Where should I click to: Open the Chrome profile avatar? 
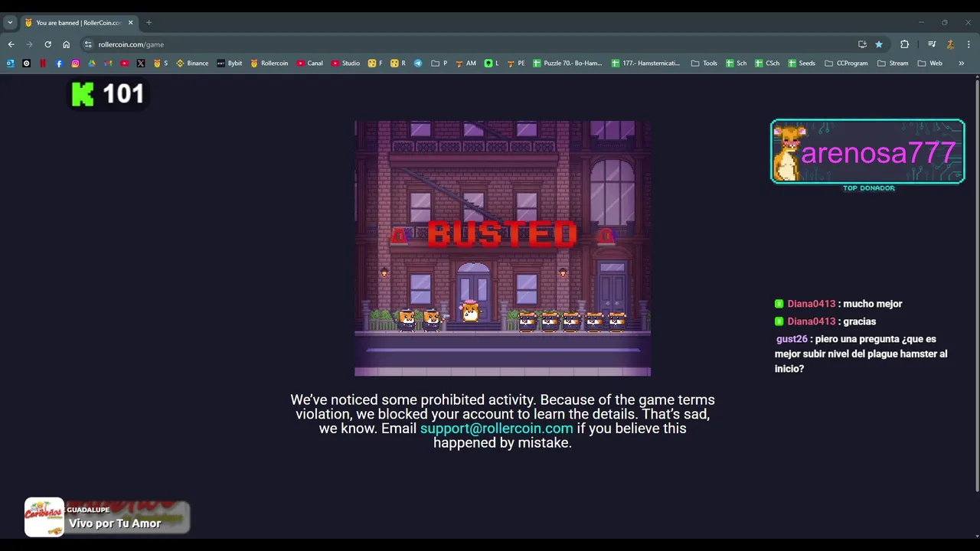point(950,44)
